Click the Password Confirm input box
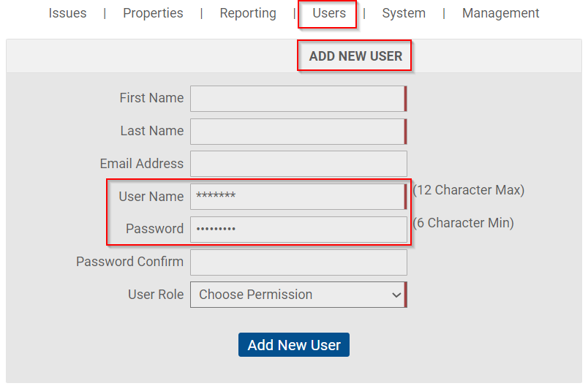 (298, 262)
